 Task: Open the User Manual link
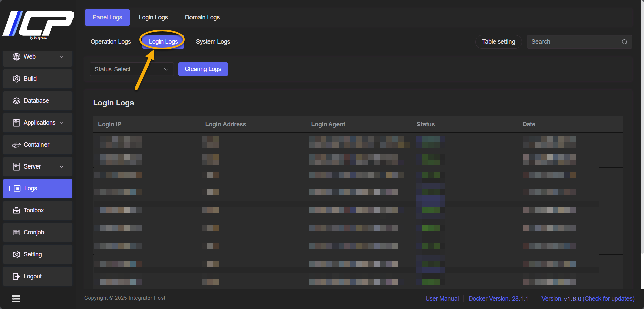click(442, 299)
